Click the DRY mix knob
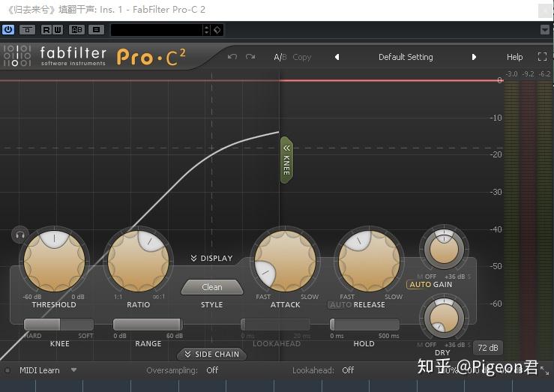 [x=444, y=318]
